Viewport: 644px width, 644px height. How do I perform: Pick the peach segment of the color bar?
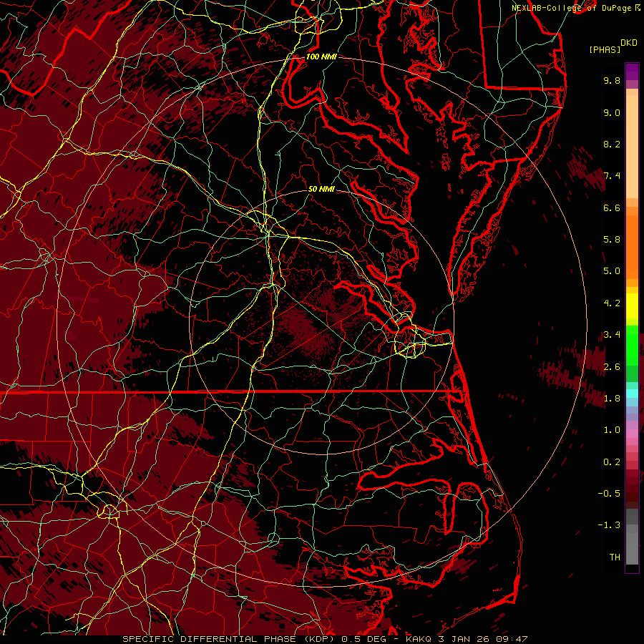pos(632,144)
